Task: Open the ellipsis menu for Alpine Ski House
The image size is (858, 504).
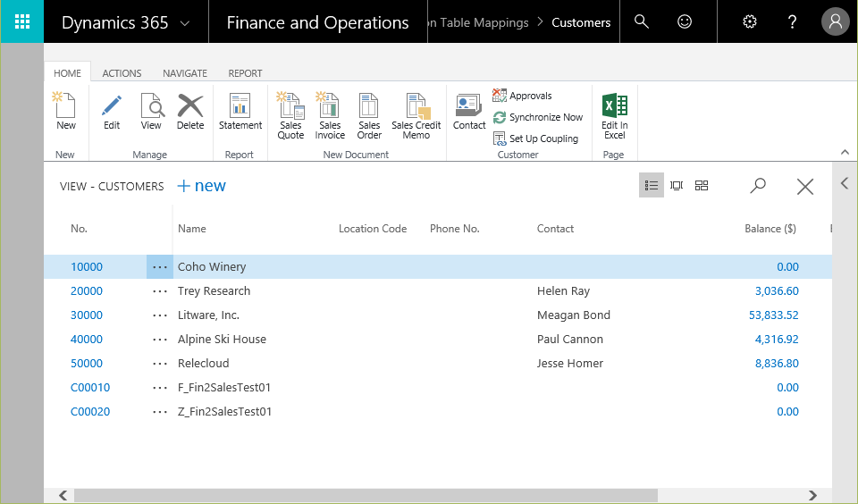Action: point(160,340)
